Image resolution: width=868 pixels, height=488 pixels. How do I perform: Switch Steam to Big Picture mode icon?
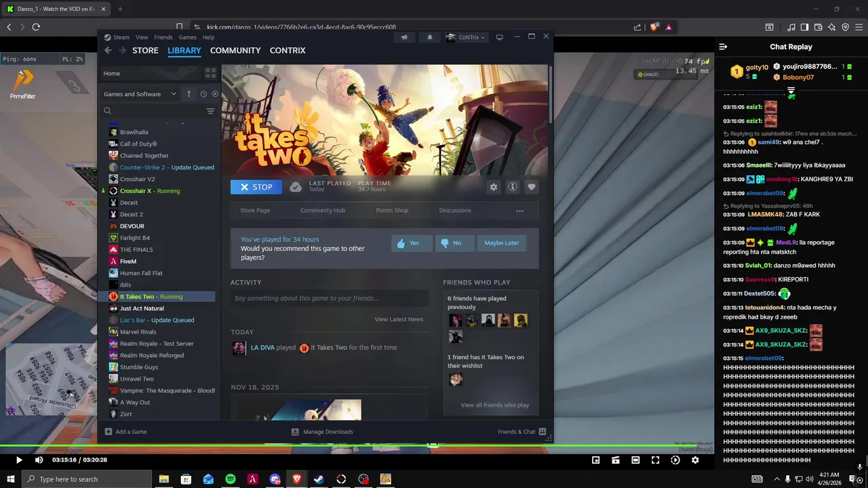(x=500, y=37)
